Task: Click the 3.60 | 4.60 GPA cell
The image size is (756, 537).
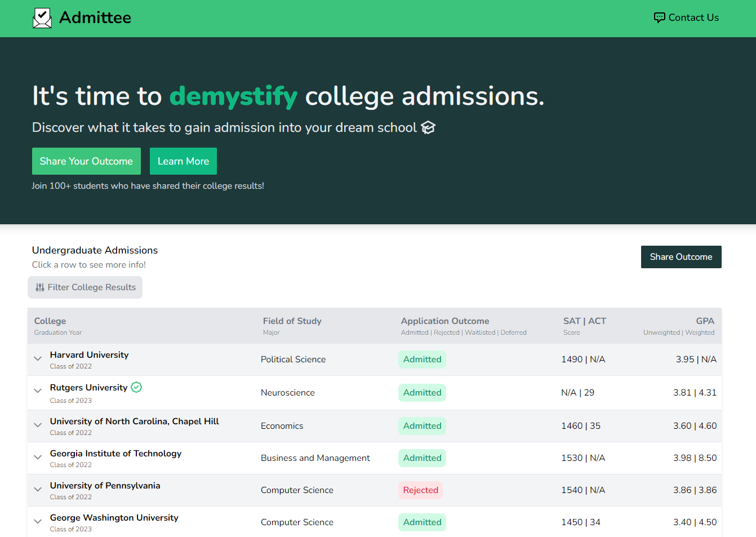Action: click(695, 426)
